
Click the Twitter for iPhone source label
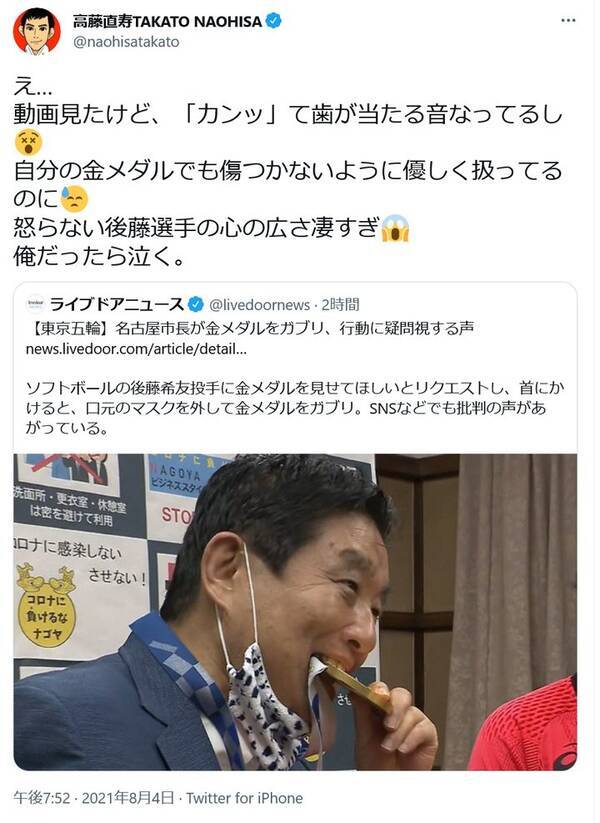pyautogui.click(x=245, y=798)
